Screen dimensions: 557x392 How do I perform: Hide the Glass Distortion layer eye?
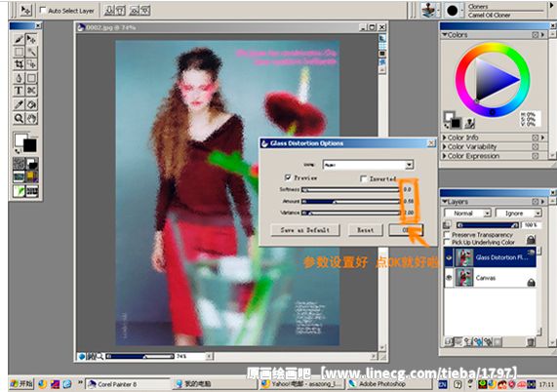click(449, 257)
